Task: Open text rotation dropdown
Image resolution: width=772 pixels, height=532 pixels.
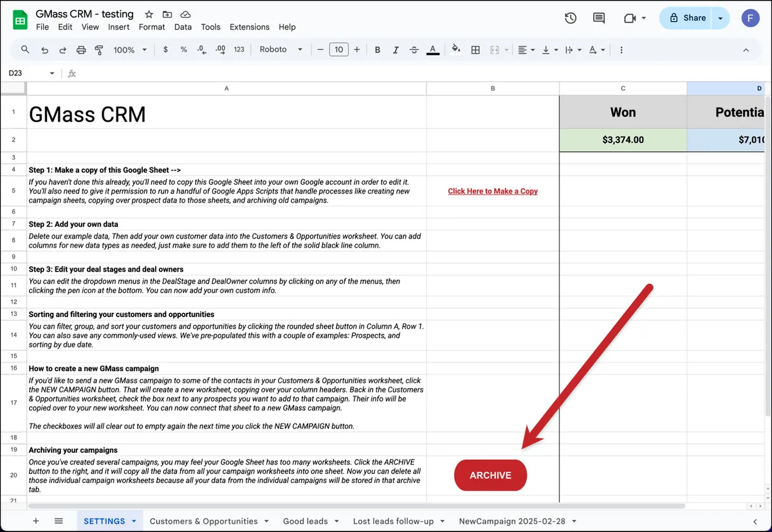Action: pos(597,50)
